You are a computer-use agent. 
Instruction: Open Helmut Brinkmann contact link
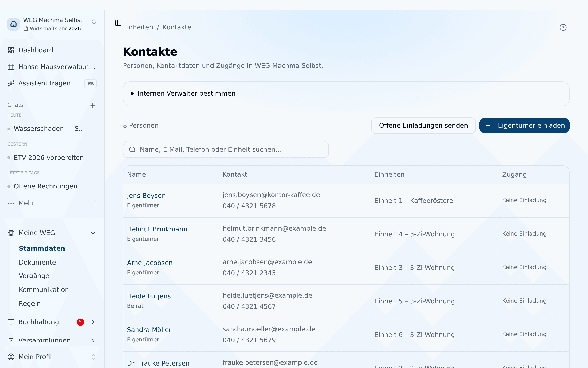157,229
